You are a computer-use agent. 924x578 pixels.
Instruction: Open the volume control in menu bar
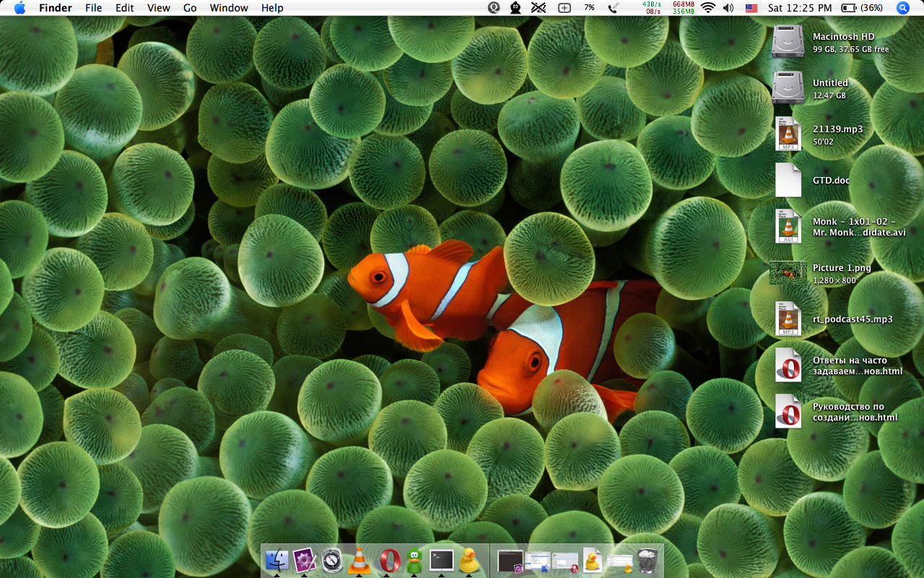point(728,8)
